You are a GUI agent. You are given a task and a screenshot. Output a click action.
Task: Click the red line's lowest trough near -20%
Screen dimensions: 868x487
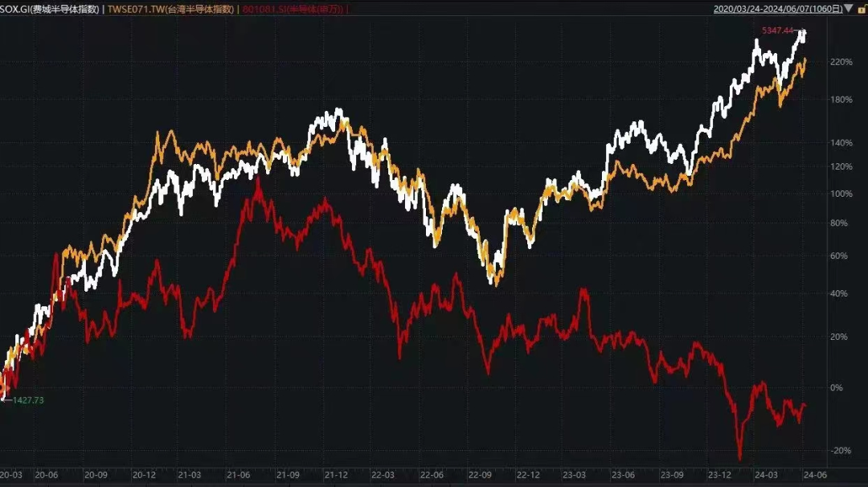(739, 459)
